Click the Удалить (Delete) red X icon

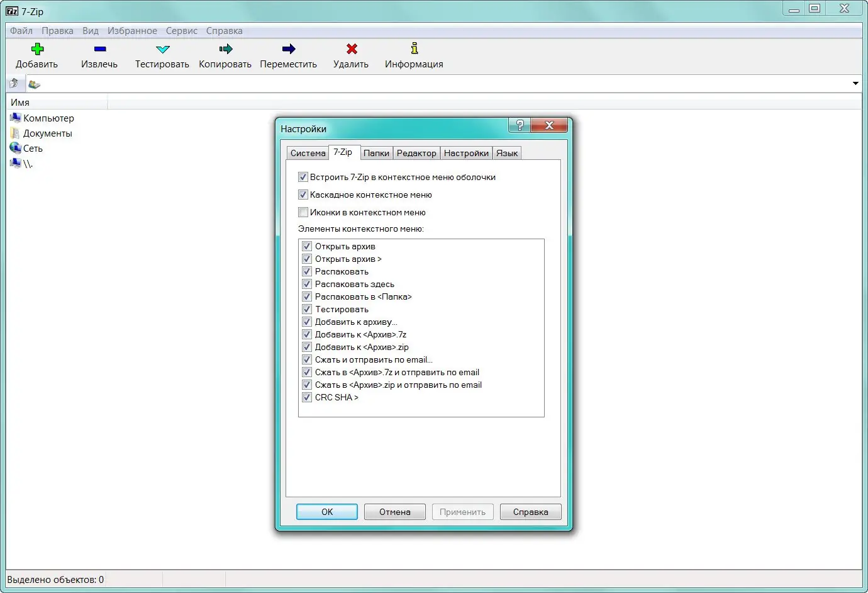pyautogui.click(x=352, y=49)
